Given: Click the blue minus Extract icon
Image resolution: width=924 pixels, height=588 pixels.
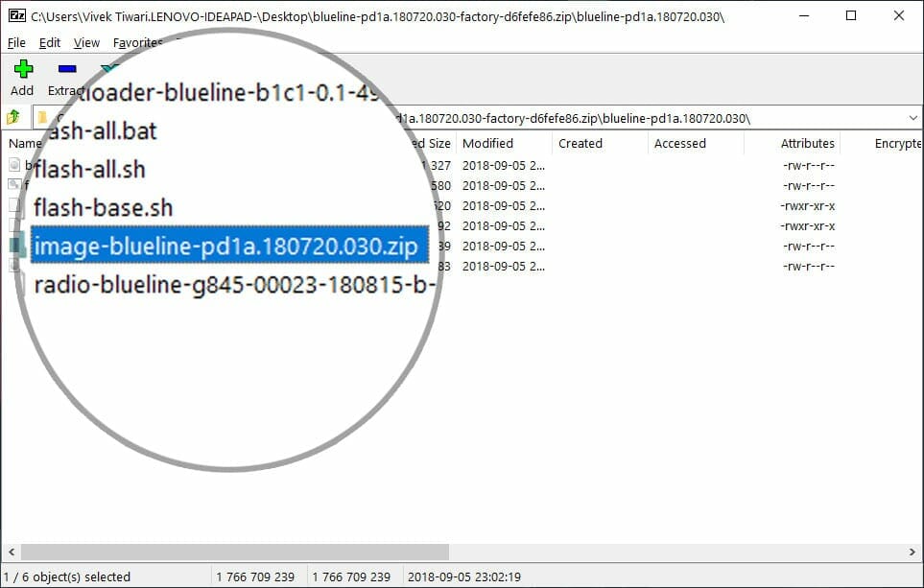Looking at the screenshot, I should point(66,69).
